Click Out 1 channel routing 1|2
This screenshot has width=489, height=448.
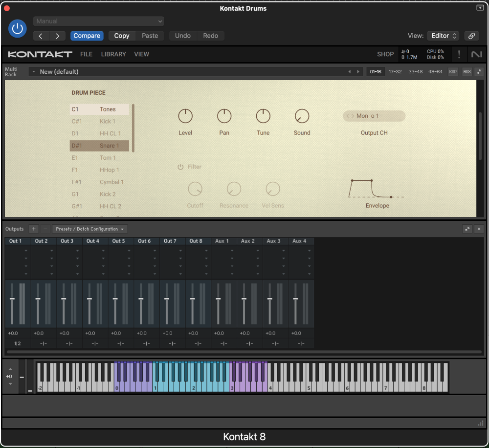point(18,343)
